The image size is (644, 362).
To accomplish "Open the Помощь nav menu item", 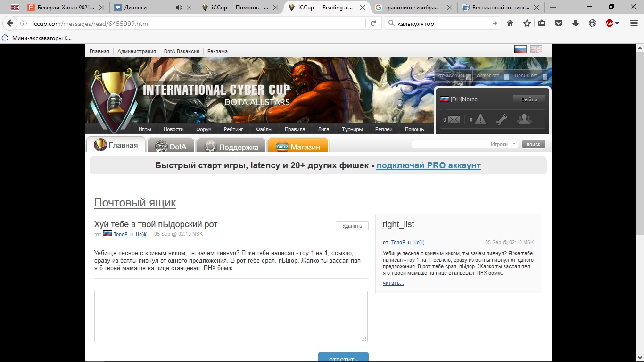I will [x=414, y=129].
